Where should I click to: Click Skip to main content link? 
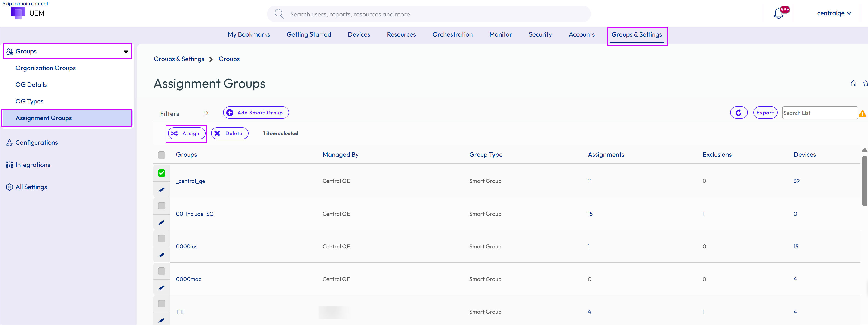coord(25,3)
